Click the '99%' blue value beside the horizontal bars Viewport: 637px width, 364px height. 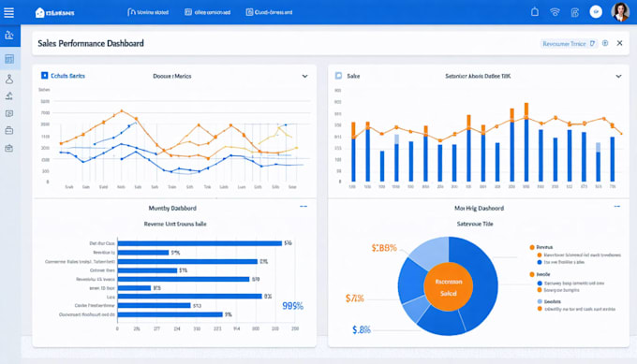[292, 306]
